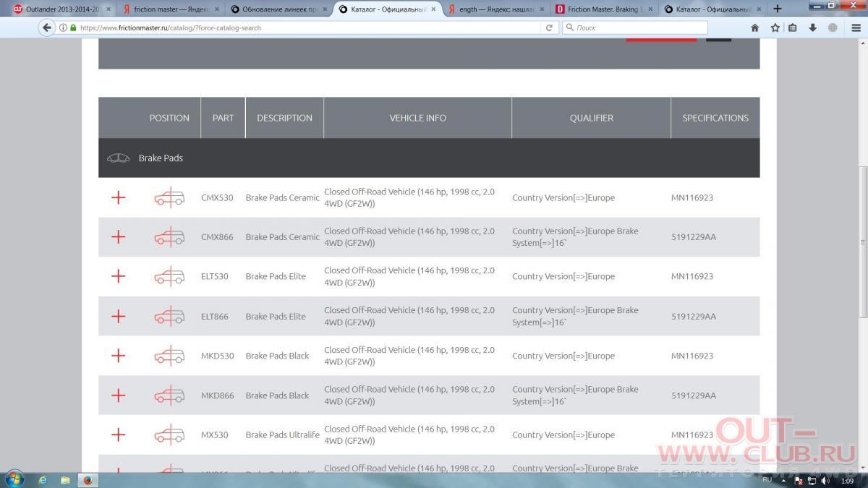
Task: Show site information via the info icon
Action: 63,27
